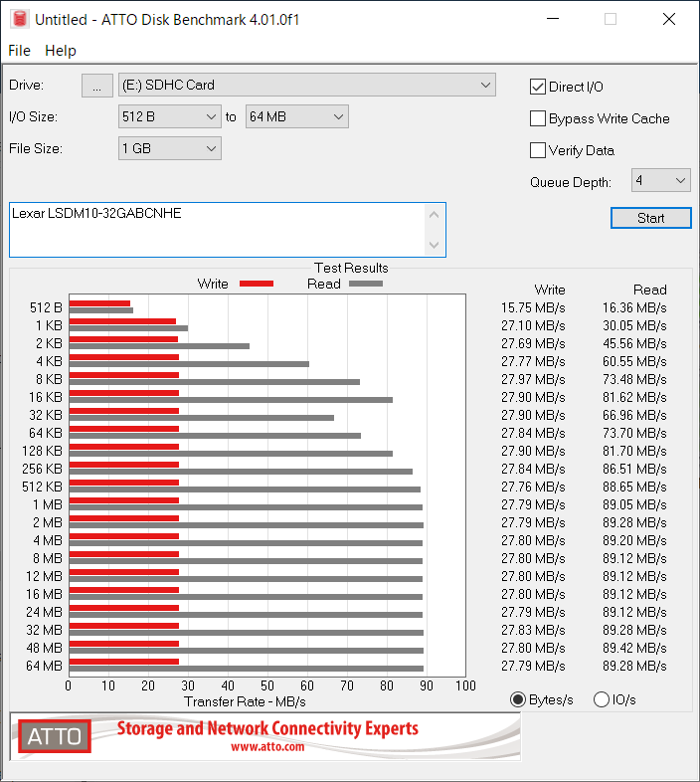Open the Queue Depth dropdown

point(661,180)
